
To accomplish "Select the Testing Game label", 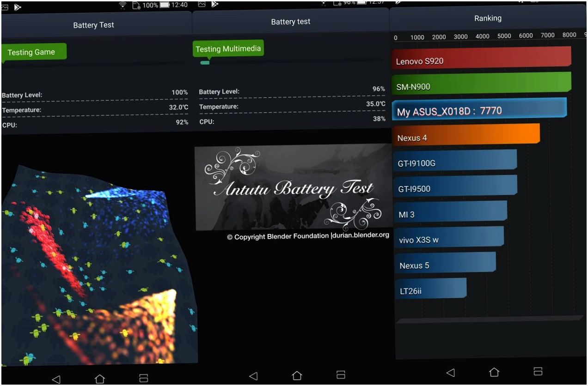I will click(34, 52).
